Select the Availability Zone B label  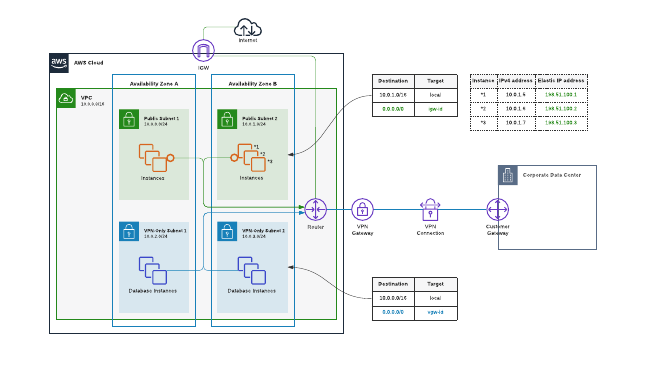tap(253, 84)
